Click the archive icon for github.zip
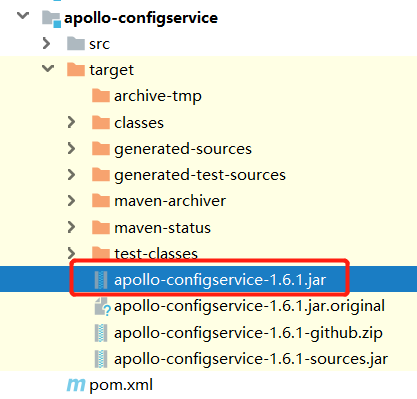 pos(101,333)
